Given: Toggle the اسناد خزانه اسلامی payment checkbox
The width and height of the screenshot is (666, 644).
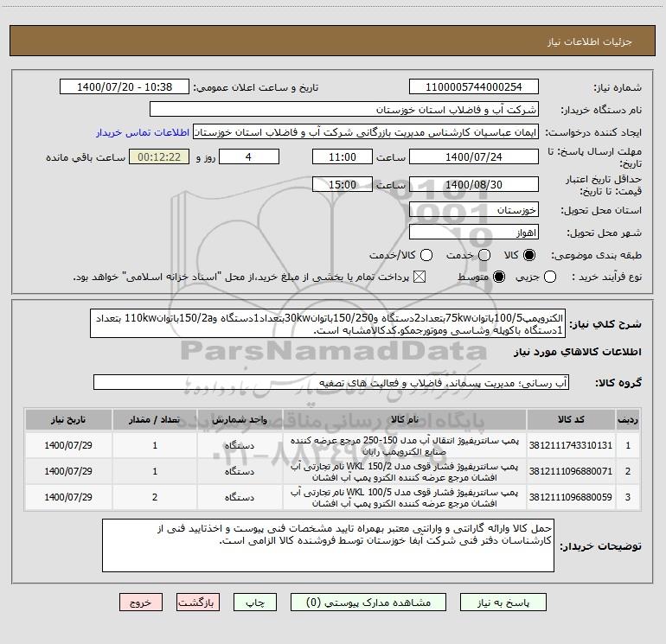Looking at the screenshot, I should (419, 277).
